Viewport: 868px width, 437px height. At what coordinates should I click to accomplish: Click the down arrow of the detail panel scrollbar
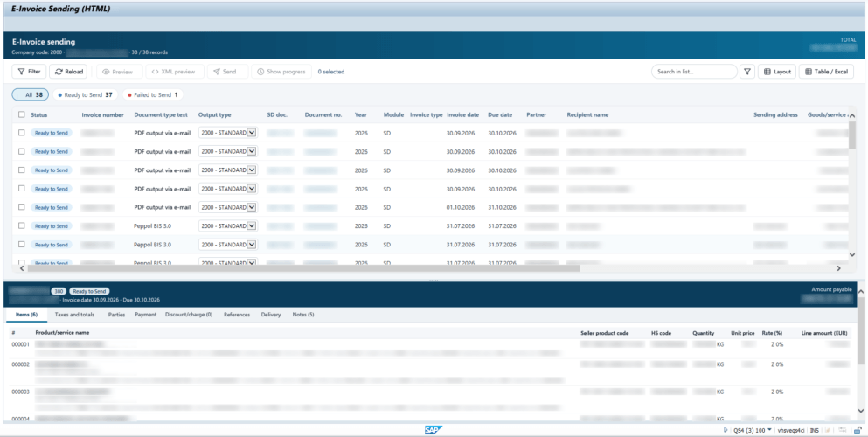click(x=861, y=411)
